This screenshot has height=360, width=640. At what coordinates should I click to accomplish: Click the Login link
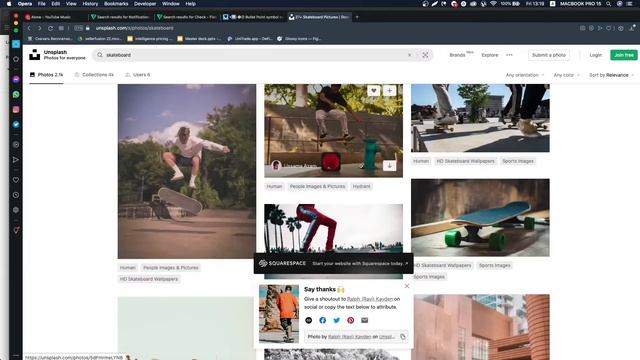[596, 55]
